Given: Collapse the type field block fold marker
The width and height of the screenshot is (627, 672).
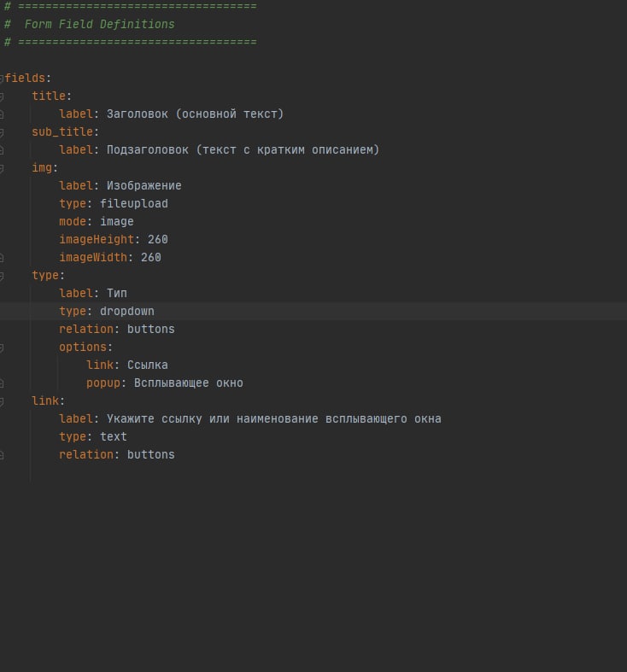Looking at the screenshot, I should (x=2, y=276).
